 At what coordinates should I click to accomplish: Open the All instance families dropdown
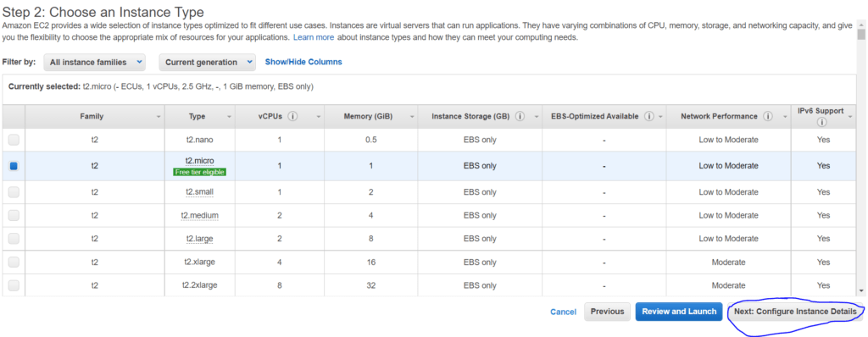point(95,62)
